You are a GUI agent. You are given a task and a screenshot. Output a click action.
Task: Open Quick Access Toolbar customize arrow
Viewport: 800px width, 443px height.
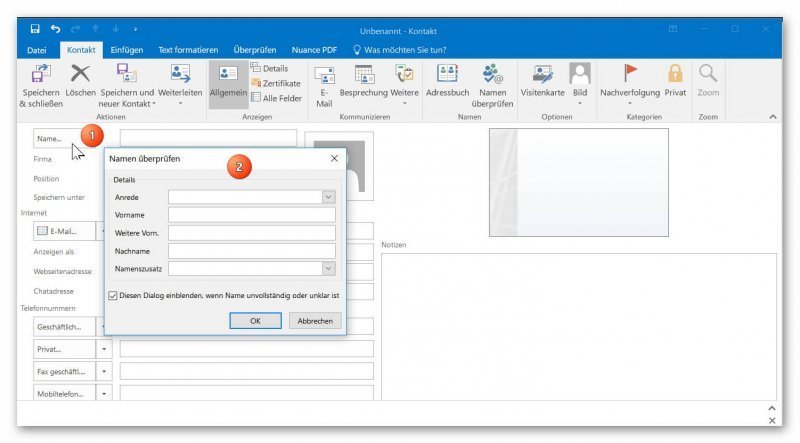135,29
